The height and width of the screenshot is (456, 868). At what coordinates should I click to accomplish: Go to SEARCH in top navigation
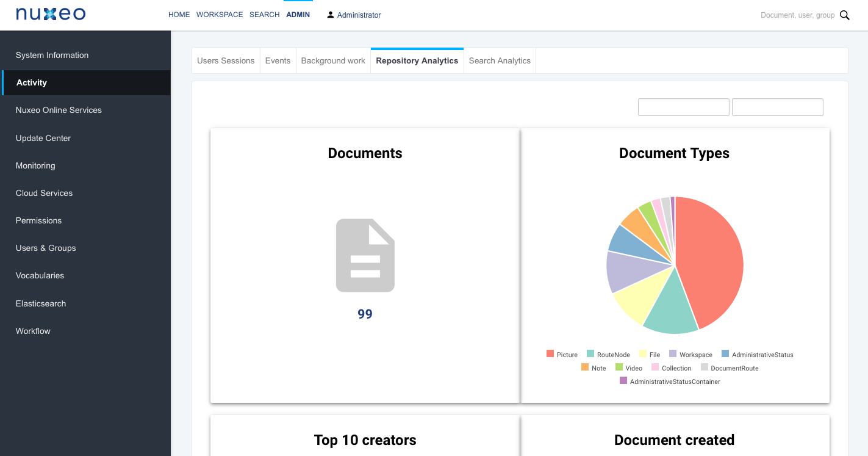265,15
